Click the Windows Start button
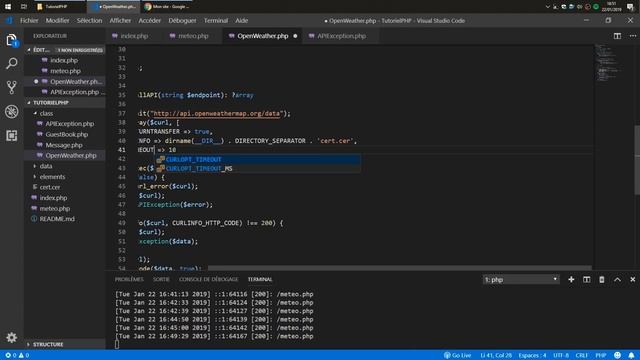The width and height of the screenshot is (640, 360). pyautogui.click(x=8, y=7)
